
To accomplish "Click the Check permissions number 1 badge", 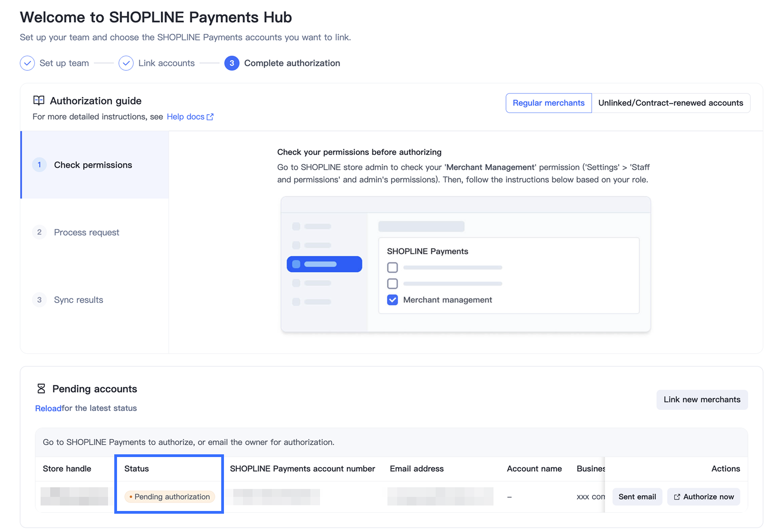I will tap(39, 165).
